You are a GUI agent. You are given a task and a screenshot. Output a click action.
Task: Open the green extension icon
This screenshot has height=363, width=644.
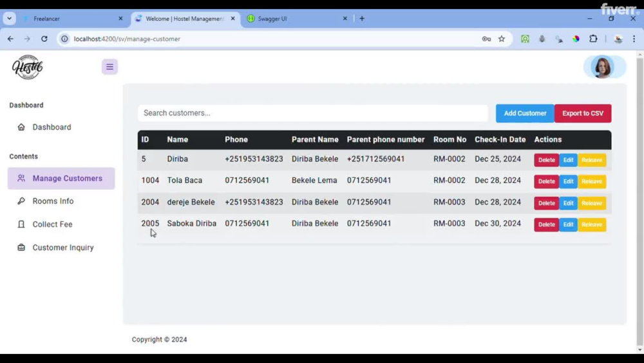pos(525,39)
